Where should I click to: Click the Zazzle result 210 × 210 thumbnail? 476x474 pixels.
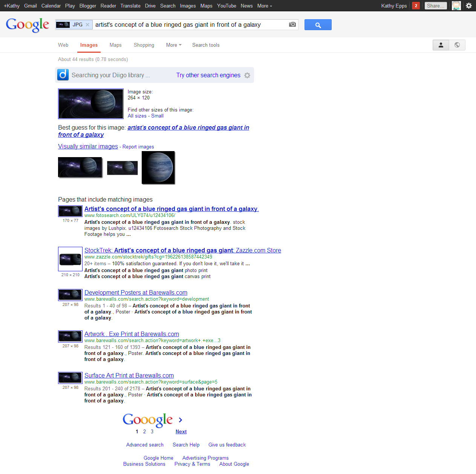[x=70, y=259]
